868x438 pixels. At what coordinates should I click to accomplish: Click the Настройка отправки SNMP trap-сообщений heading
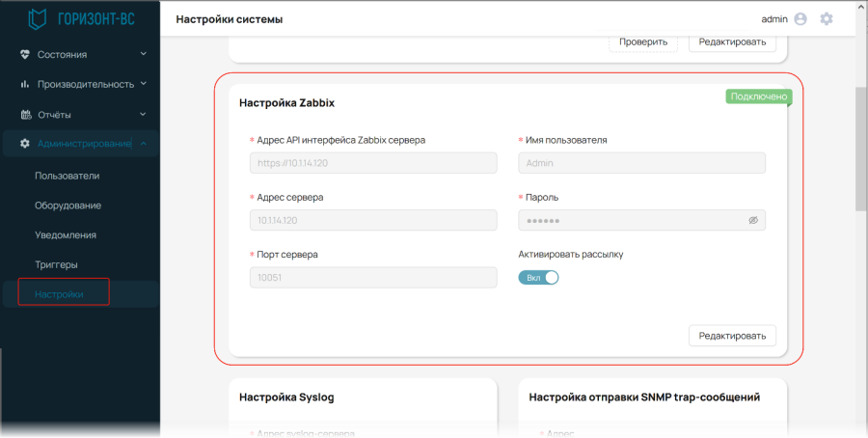(644, 397)
